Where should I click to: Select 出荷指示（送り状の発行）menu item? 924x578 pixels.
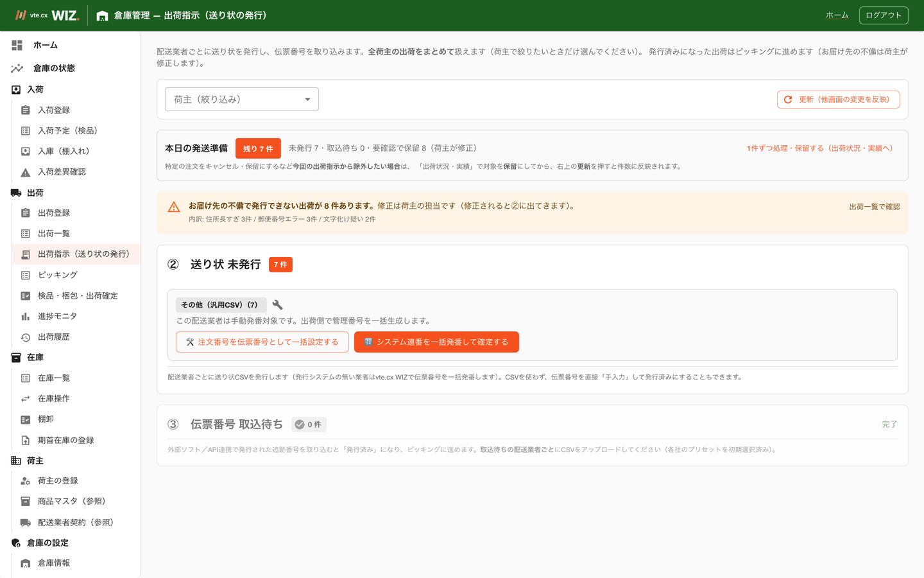pyautogui.click(x=76, y=254)
